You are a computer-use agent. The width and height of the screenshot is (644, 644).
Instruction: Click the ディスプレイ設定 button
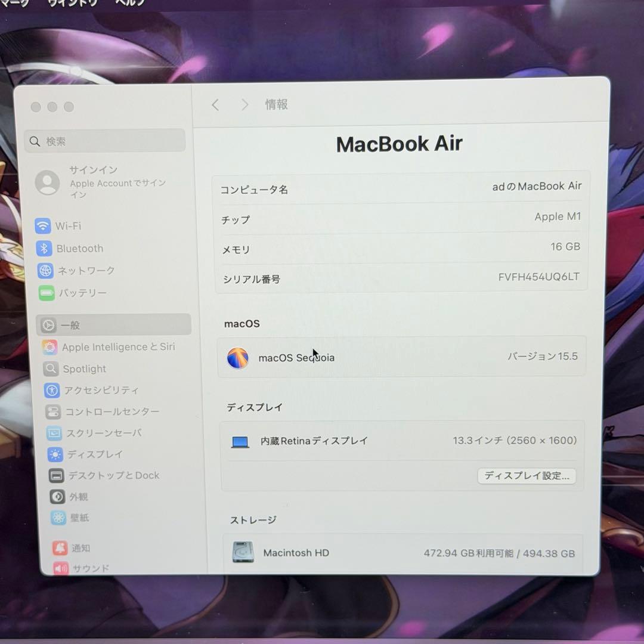tap(526, 476)
